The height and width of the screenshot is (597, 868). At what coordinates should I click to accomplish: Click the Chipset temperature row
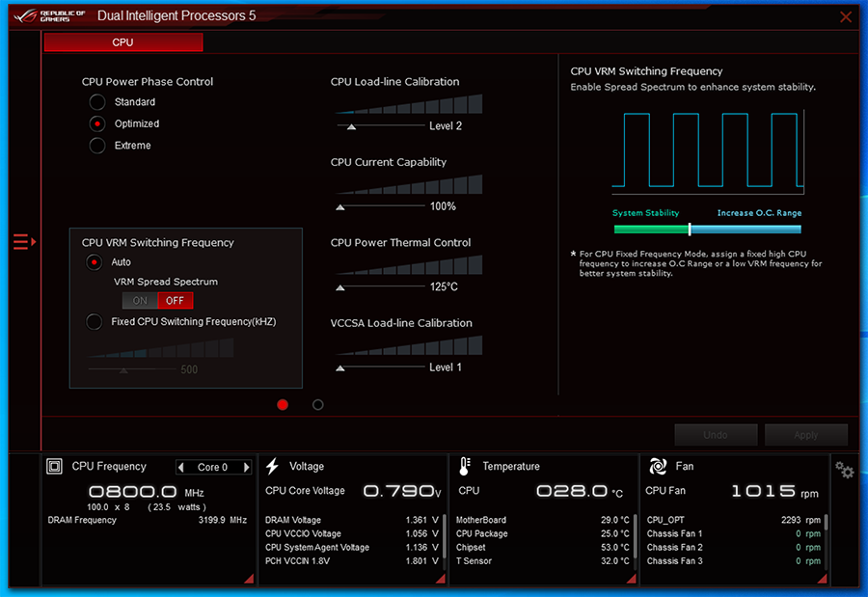pos(542,547)
